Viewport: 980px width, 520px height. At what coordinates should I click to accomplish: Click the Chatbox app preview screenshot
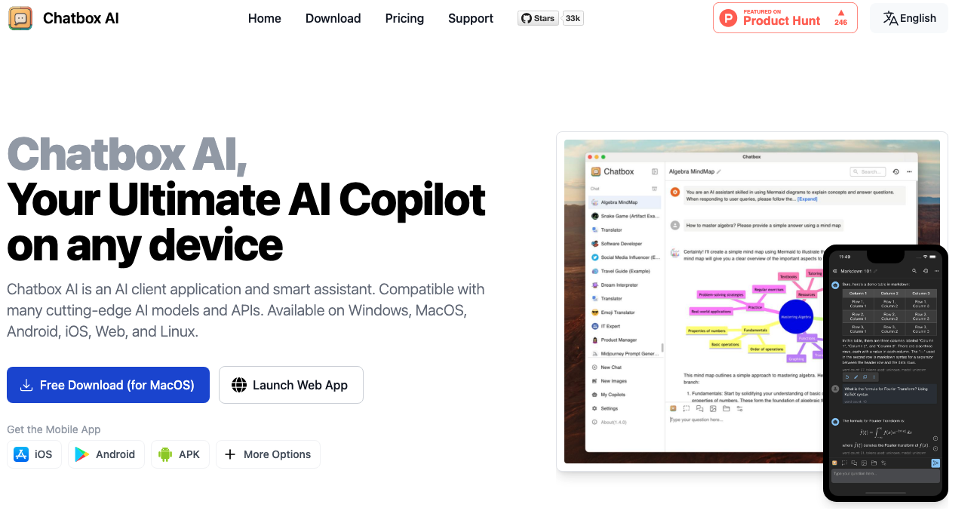point(751,301)
